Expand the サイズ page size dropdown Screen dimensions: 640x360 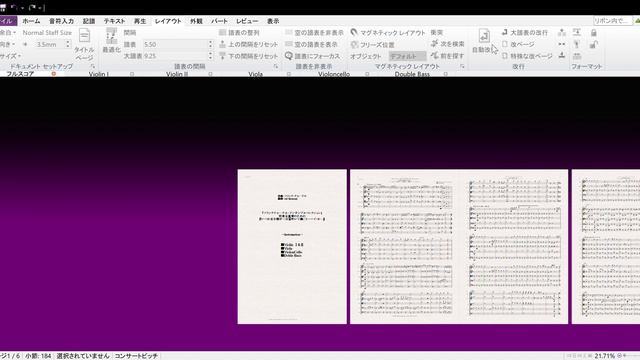pos(10,56)
